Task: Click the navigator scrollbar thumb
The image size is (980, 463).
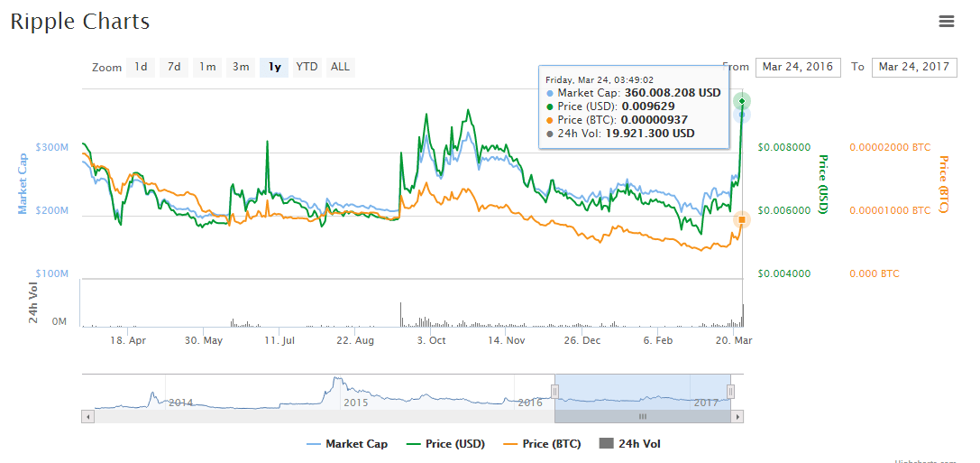Action: click(642, 416)
